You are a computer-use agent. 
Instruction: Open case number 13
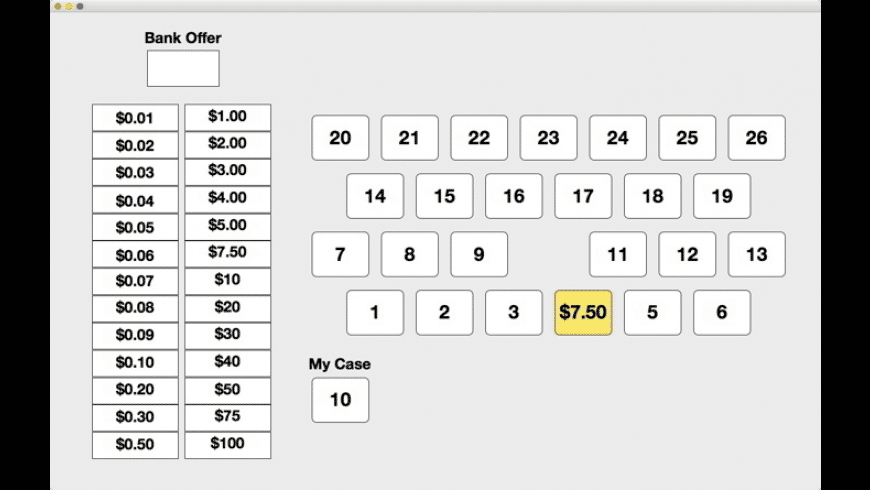pos(756,254)
